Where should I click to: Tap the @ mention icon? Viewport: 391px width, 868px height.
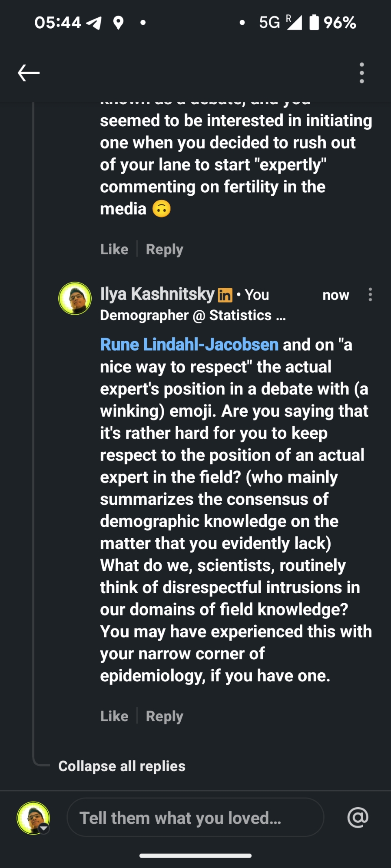point(358,818)
